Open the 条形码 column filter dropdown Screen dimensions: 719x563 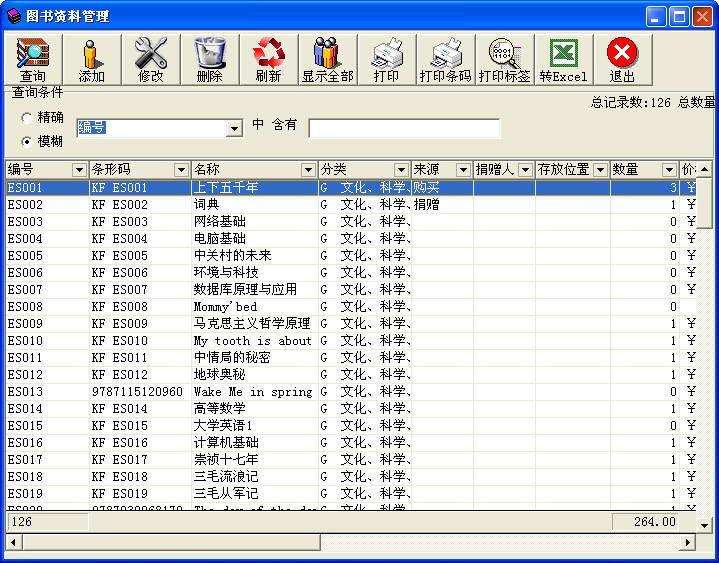pyautogui.click(x=182, y=170)
